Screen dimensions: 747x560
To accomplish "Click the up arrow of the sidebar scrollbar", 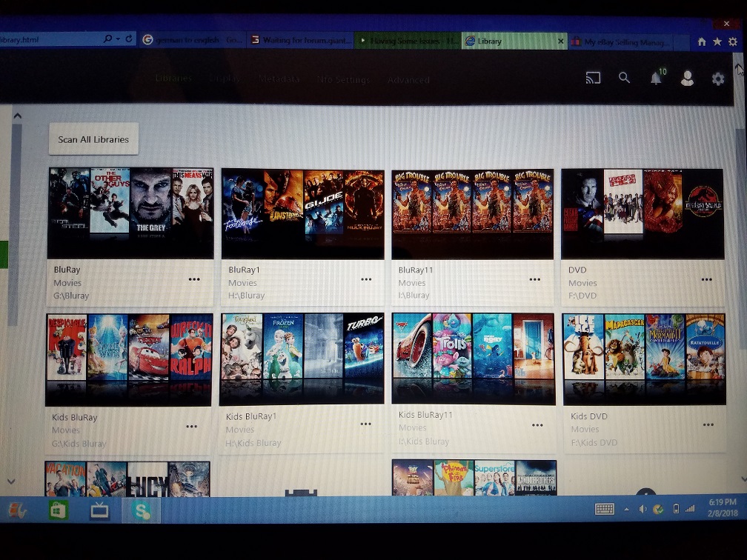I will click(18, 116).
